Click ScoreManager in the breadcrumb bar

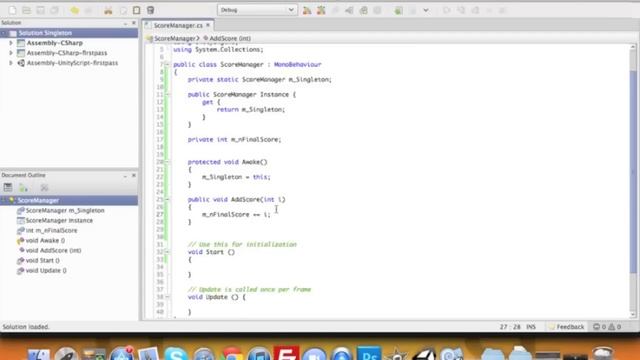(x=175, y=38)
